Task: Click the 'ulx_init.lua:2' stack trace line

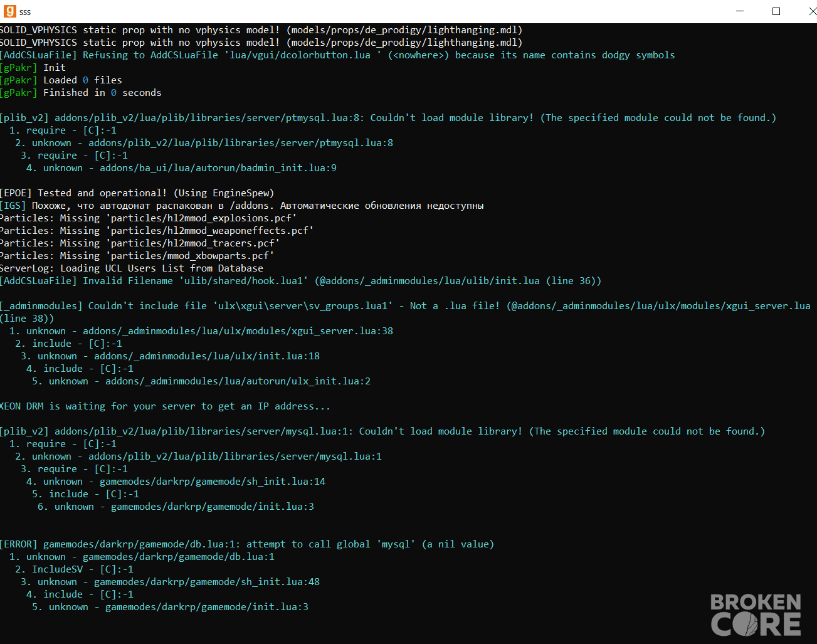Action: (x=201, y=381)
